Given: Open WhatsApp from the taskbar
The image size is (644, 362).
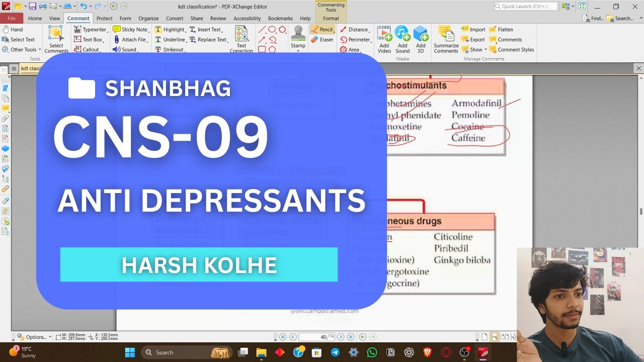Looking at the screenshot, I should tap(372, 352).
